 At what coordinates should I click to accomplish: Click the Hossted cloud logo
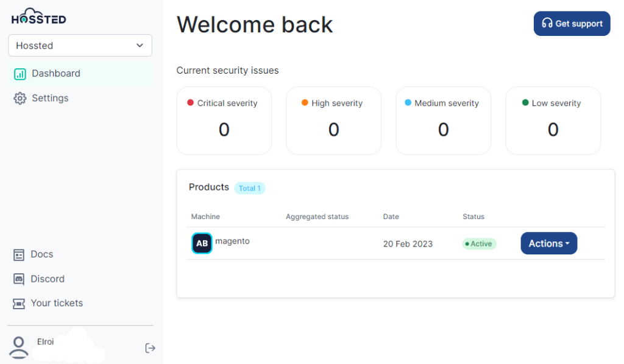click(x=38, y=17)
